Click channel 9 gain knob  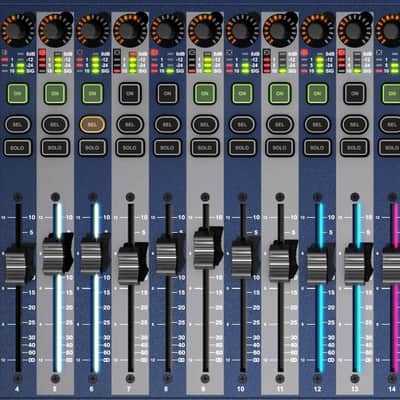coord(205,30)
